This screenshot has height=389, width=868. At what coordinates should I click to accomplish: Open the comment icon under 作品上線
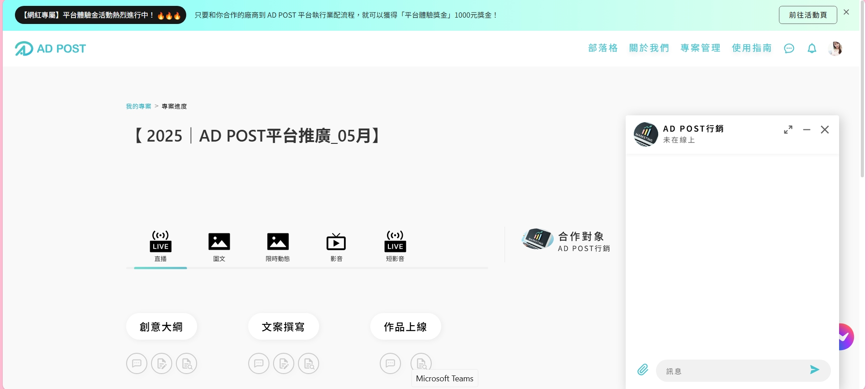[390, 363]
